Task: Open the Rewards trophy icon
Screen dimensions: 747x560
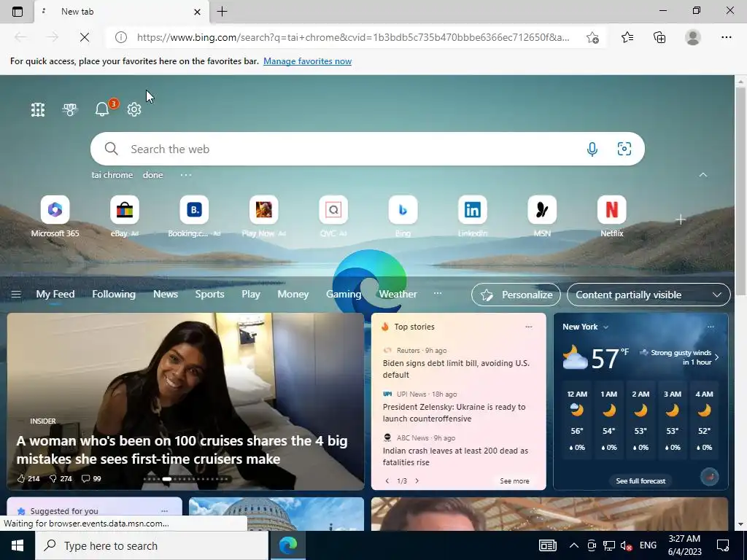Action: click(70, 109)
